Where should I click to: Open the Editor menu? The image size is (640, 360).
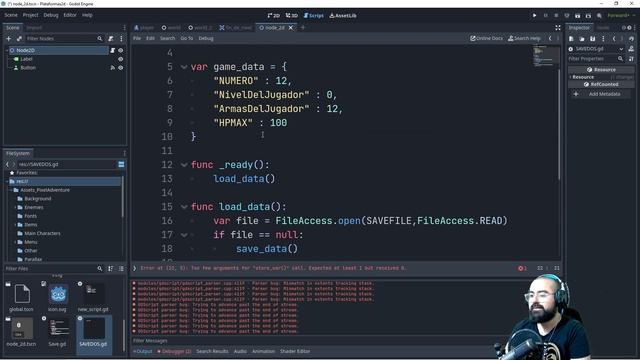pyautogui.click(x=70, y=15)
